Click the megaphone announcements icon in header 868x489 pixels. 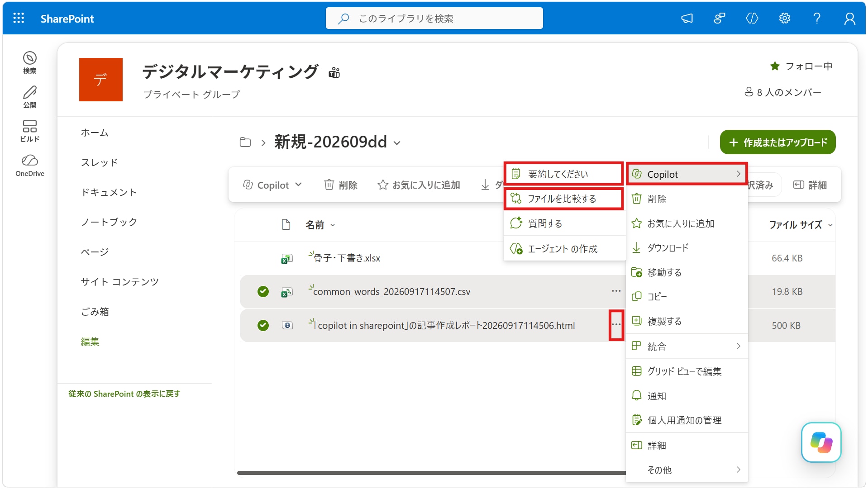(687, 18)
